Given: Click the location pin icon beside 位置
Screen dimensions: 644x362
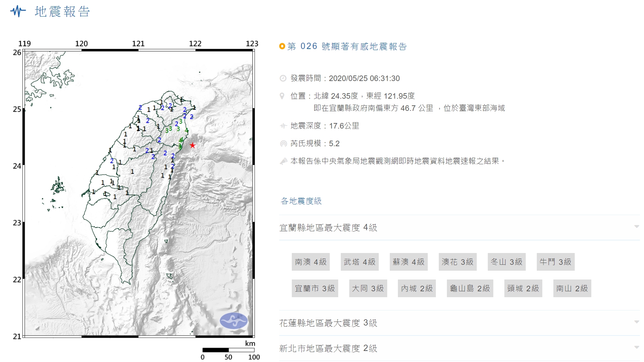Looking at the screenshot, I should coord(282,96).
